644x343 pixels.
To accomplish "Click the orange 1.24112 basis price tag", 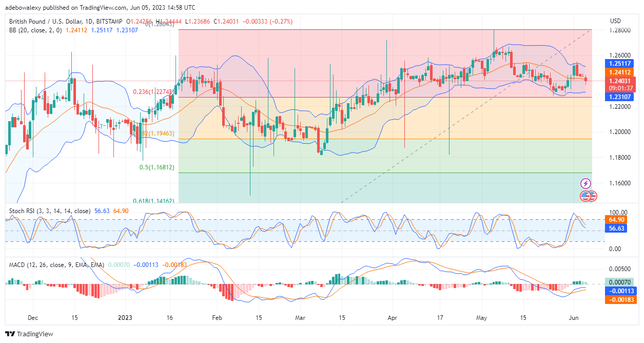I will click(x=620, y=72).
